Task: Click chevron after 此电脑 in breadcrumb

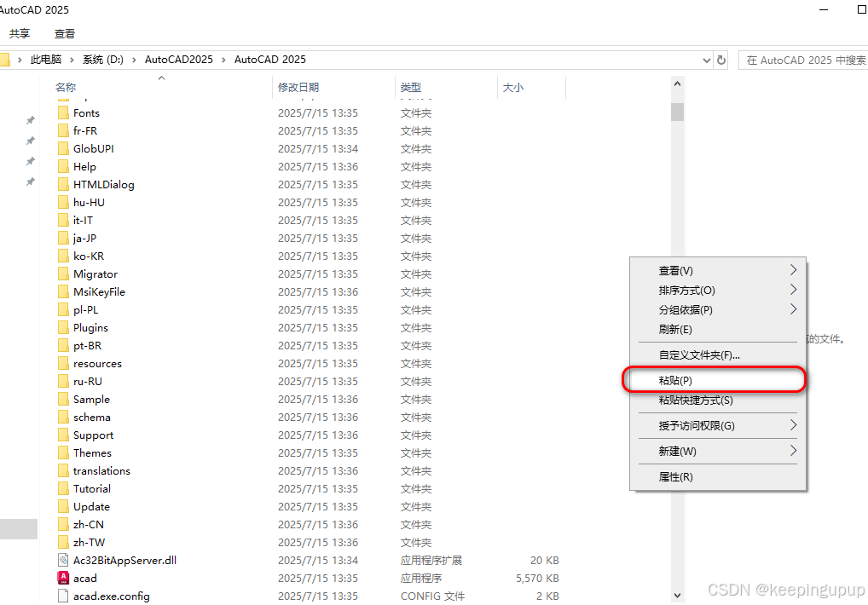Action: [x=72, y=60]
